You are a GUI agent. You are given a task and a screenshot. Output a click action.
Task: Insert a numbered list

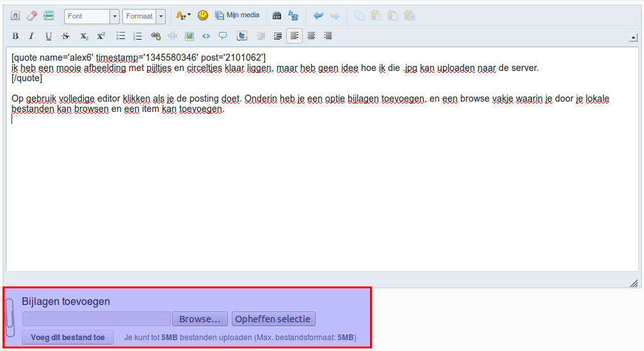[x=137, y=36]
